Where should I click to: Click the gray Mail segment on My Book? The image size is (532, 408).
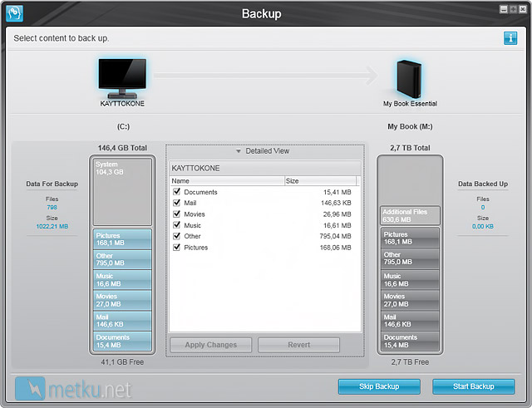pyautogui.click(x=410, y=321)
